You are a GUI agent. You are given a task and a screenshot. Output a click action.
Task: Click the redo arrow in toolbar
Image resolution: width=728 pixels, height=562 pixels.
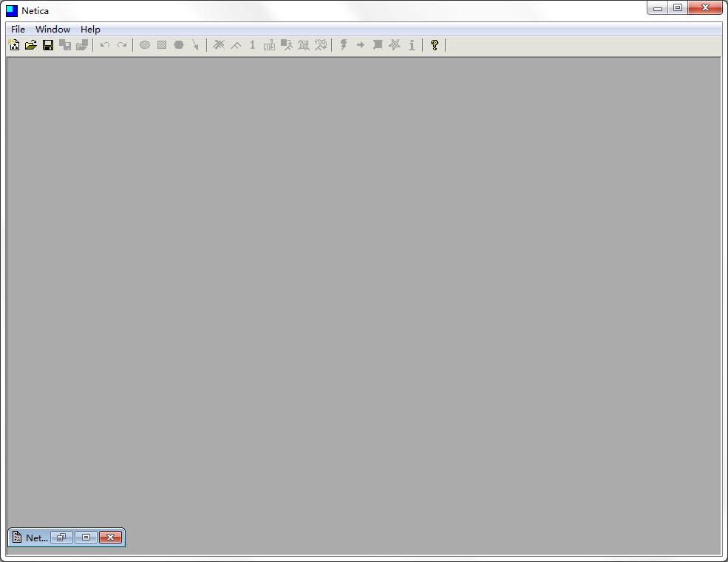coord(122,45)
